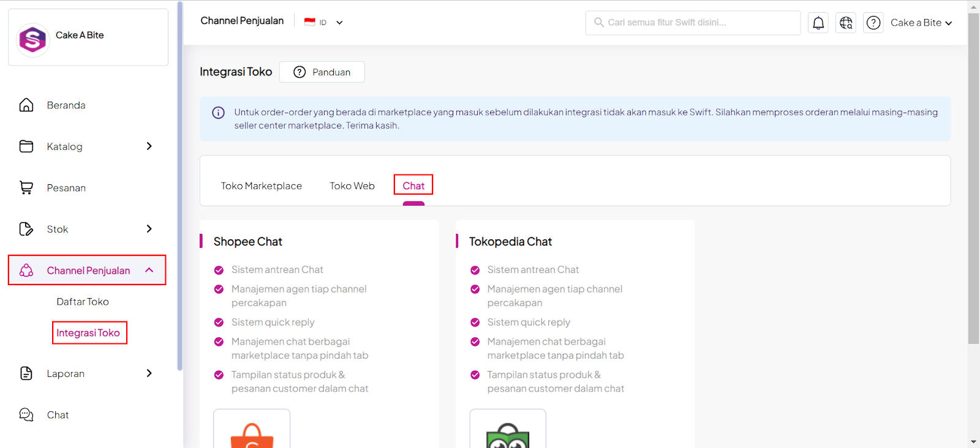The height and width of the screenshot is (448, 980).
Task: Click the globe language icon in the header
Action: [846, 23]
